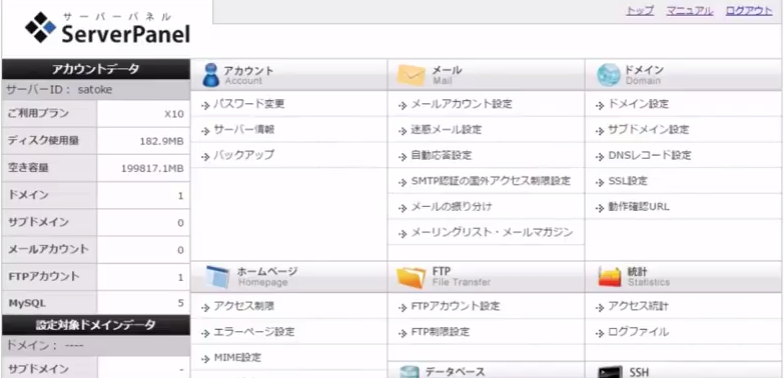Viewport: 784px width, 378px height.
Task: Click the ServerPanel logo
Action: [x=108, y=28]
